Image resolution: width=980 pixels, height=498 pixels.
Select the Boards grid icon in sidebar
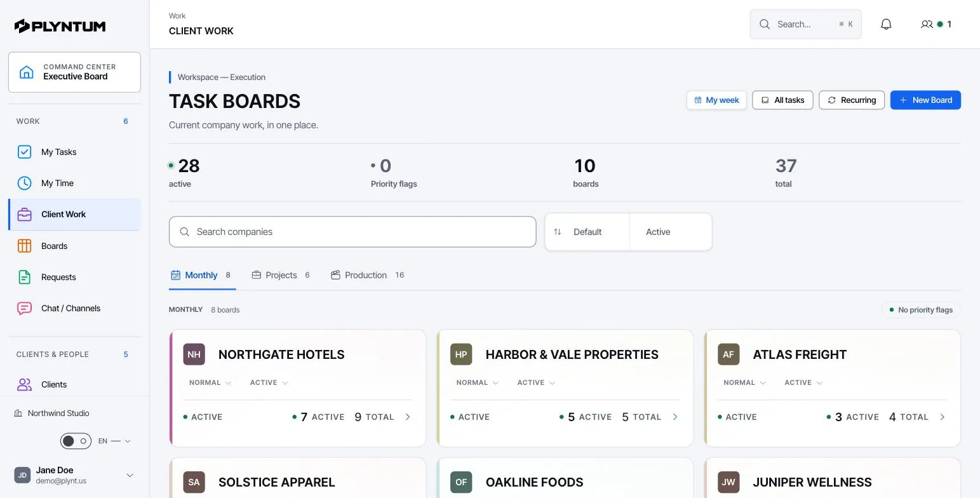(x=24, y=246)
